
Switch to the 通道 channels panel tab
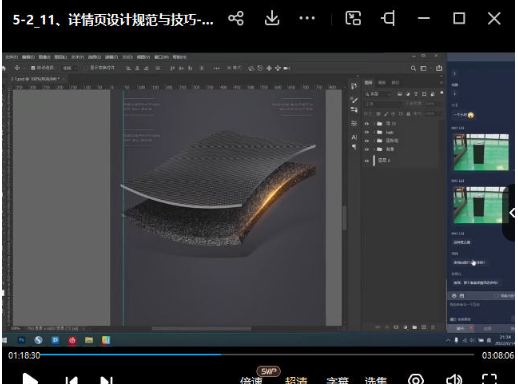[382, 82]
